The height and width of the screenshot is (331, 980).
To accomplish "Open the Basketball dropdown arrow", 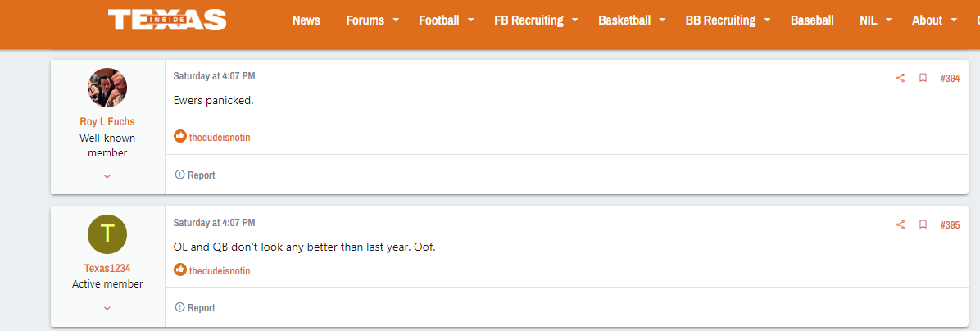I will [x=661, y=20].
